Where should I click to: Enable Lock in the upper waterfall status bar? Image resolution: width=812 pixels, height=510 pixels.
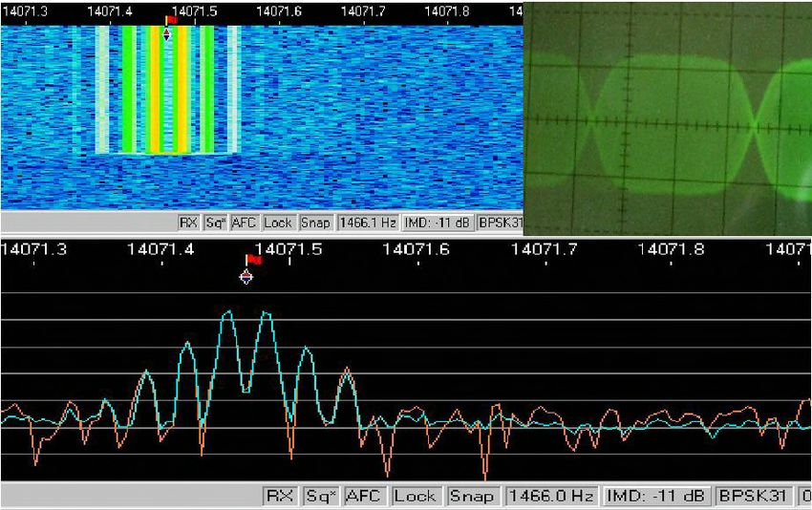[x=278, y=223]
